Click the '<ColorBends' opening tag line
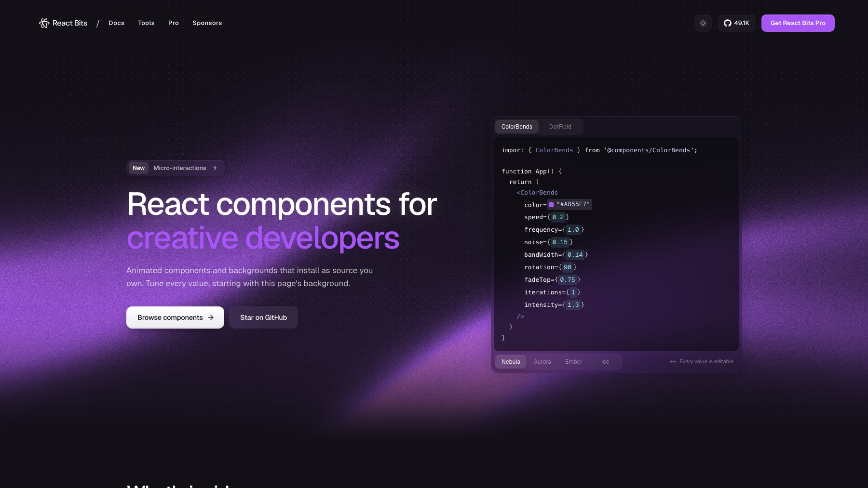Viewport: 868px width, 488px height. 537,193
